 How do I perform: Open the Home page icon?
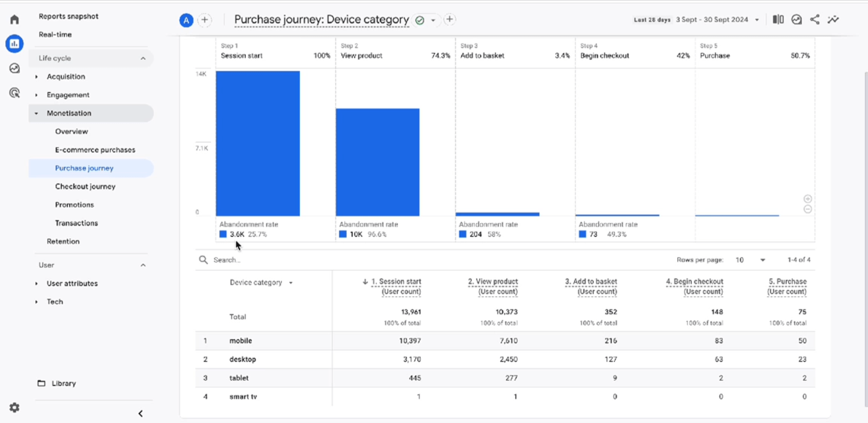point(14,19)
